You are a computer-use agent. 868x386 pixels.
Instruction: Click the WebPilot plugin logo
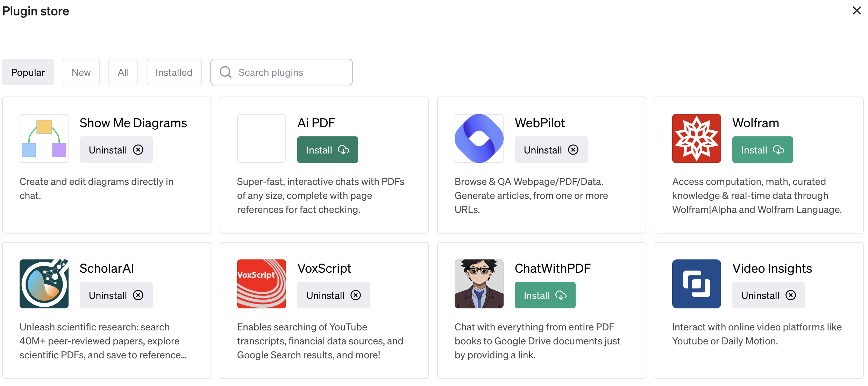click(x=479, y=138)
